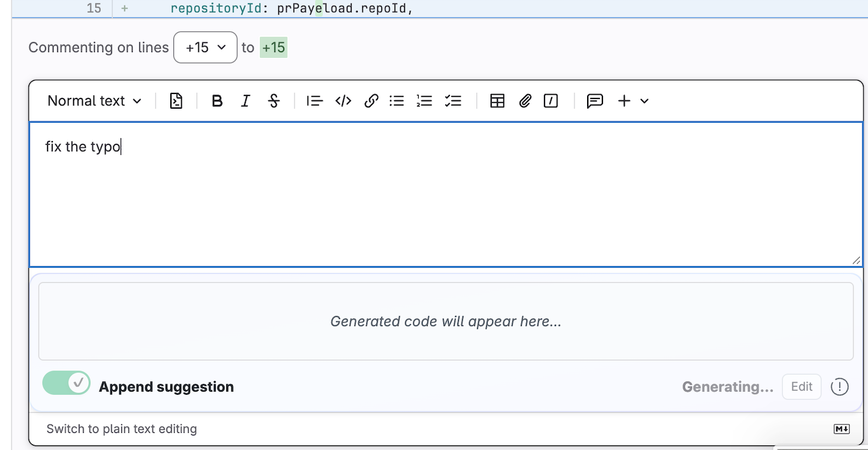Viewport: 868px width, 450px height.
Task: Click the Bold formatting icon
Action: tap(217, 101)
